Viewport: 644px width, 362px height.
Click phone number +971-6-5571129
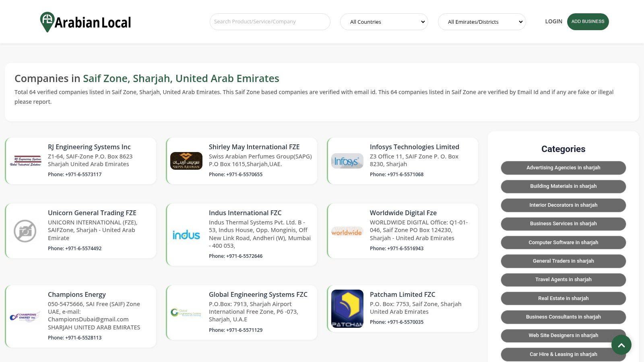[x=244, y=330]
